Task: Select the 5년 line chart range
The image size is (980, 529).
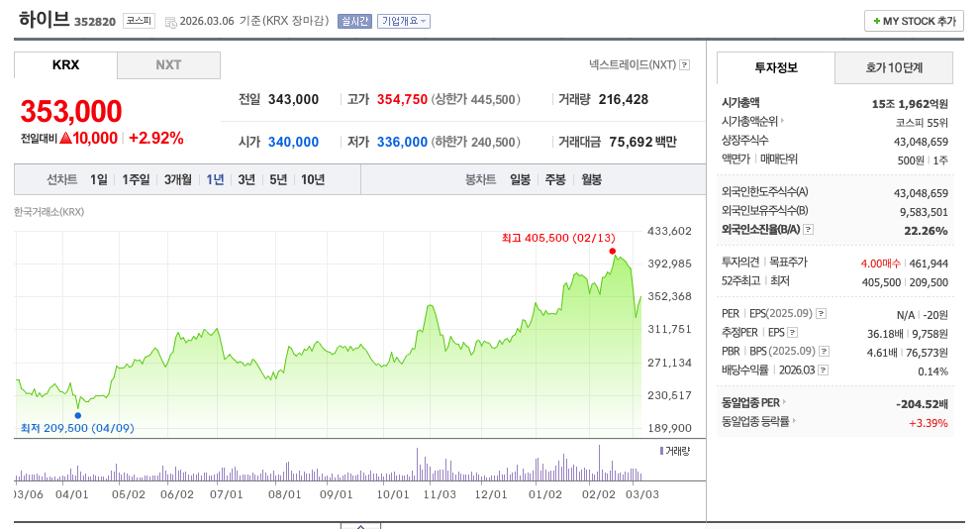Action: (278, 180)
